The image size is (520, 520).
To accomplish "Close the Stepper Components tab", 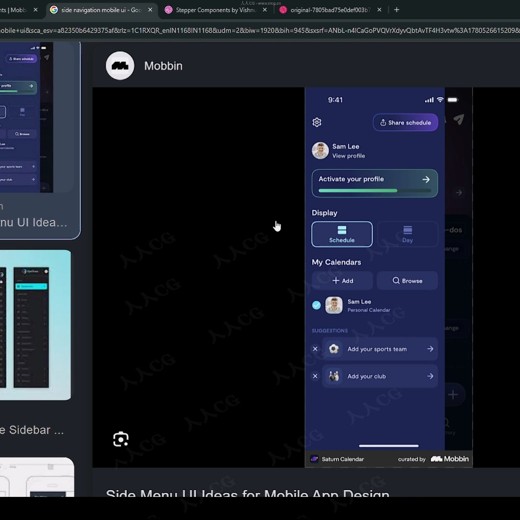I will click(x=265, y=10).
